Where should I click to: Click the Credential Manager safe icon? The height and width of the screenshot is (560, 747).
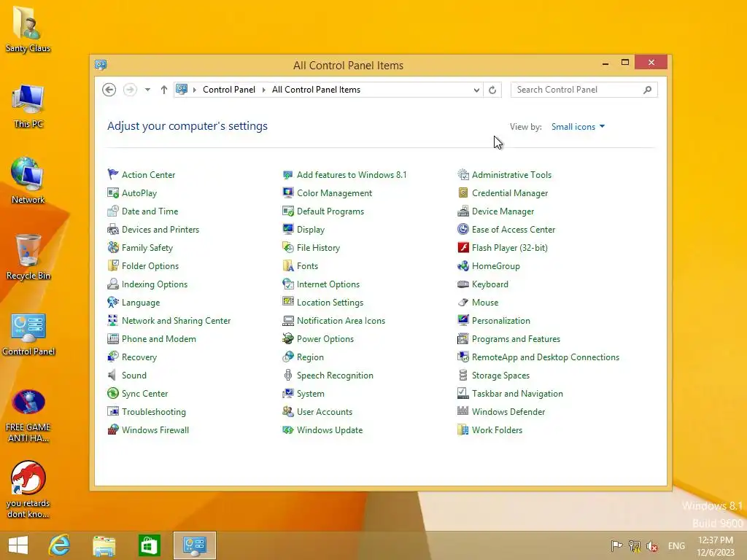pos(463,192)
